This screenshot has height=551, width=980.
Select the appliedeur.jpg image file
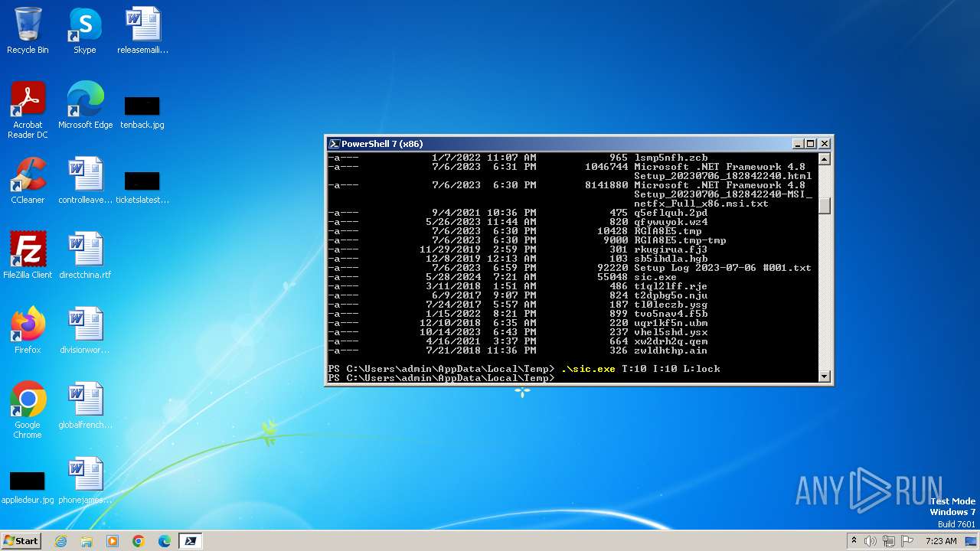click(28, 487)
